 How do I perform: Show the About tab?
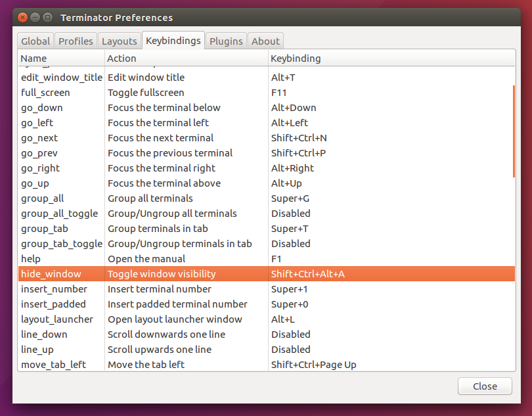(265, 41)
